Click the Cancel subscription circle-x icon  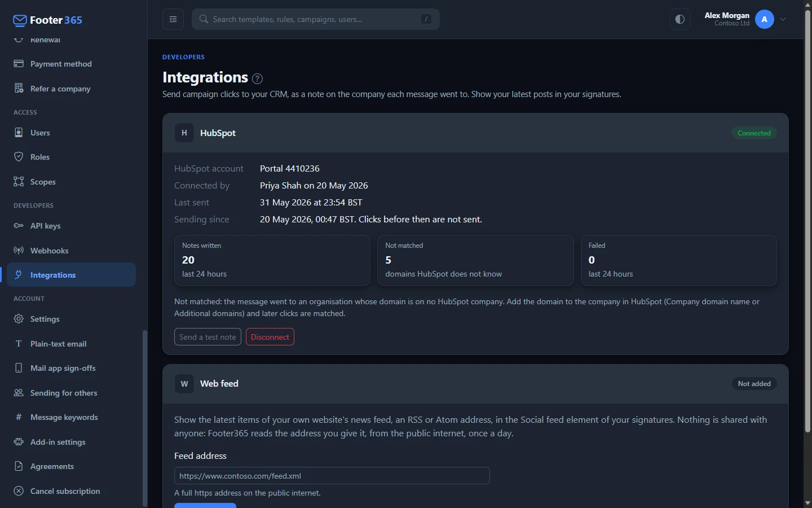[x=19, y=491]
